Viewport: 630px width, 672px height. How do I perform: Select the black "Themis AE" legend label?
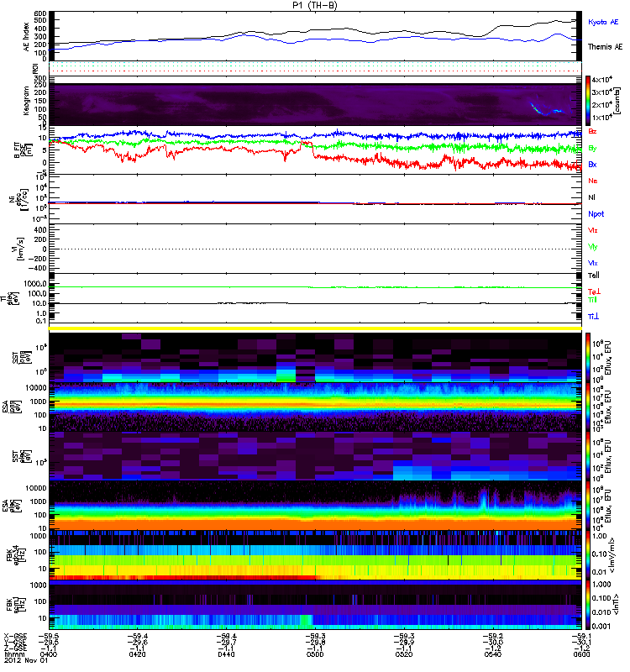605,47
